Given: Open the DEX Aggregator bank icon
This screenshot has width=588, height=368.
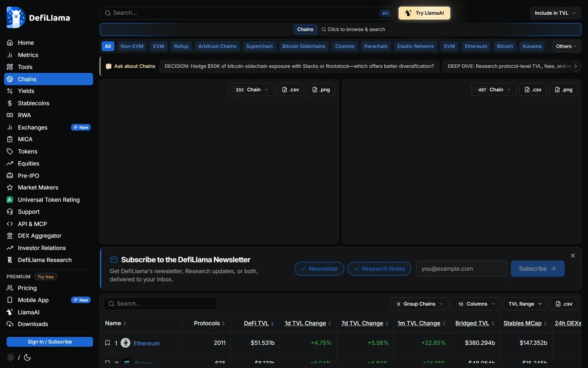Looking at the screenshot, I should (10, 236).
